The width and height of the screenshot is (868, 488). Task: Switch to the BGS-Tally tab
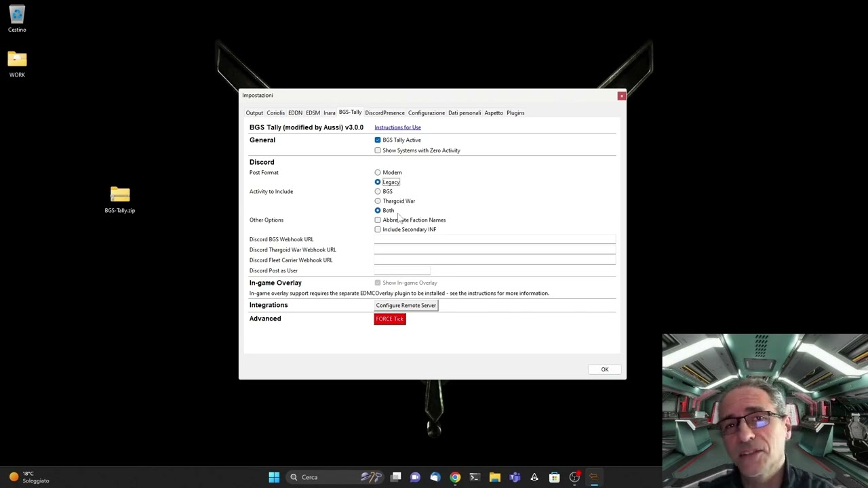point(350,113)
